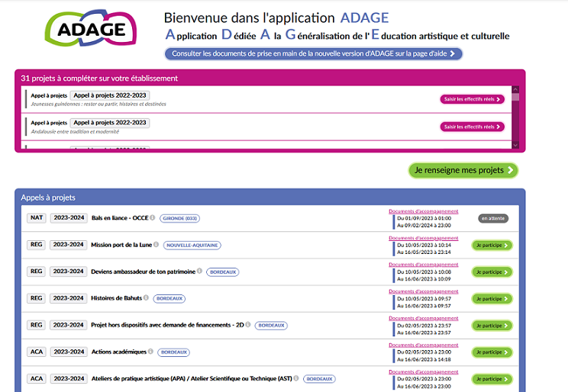Click Je participe for Ateliers de pratique artistique
The image size is (568, 392).
pos(492,379)
